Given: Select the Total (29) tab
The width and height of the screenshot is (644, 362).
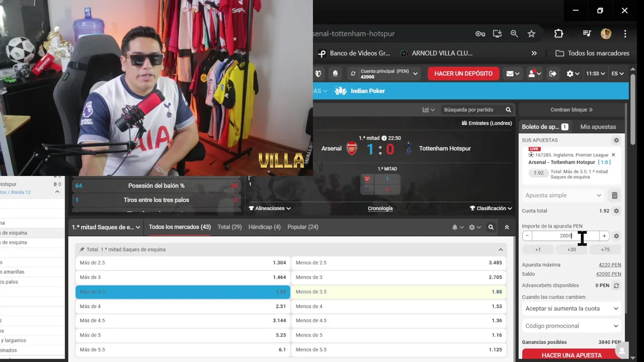Looking at the screenshot, I should tap(229, 227).
